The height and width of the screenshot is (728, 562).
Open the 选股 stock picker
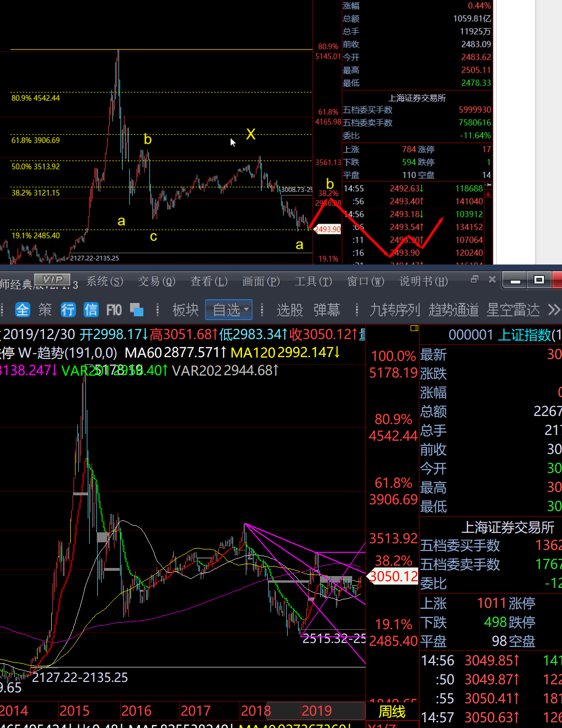coord(290,310)
